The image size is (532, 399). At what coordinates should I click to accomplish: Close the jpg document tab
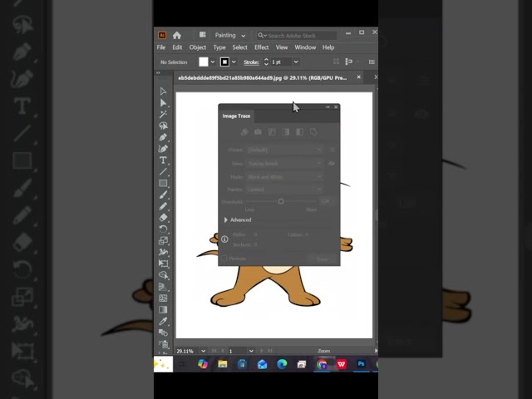click(358, 77)
